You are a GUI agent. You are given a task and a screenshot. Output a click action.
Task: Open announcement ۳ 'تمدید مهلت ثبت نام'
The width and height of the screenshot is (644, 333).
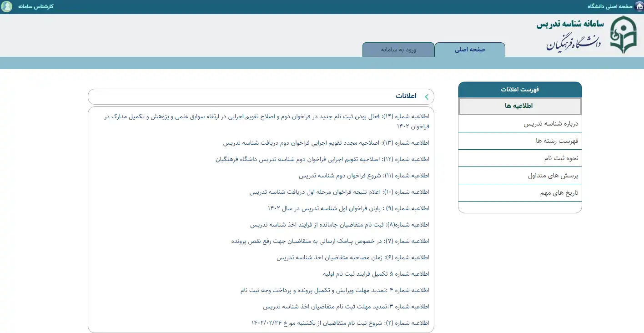[346, 307]
